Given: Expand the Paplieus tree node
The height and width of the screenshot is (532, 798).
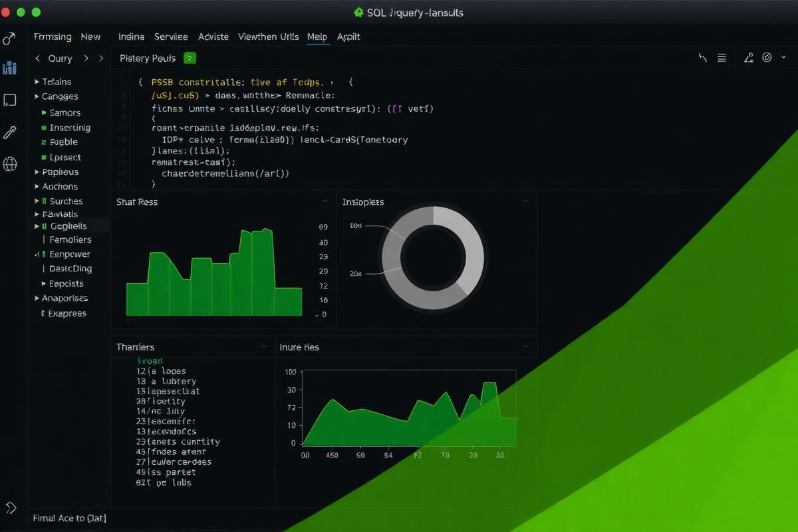Looking at the screenshot, I should [37, 172].
